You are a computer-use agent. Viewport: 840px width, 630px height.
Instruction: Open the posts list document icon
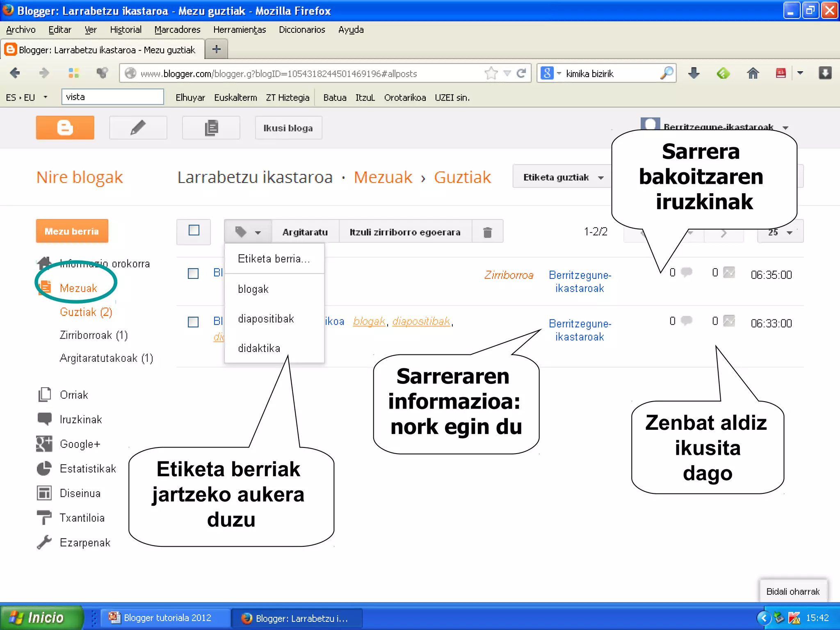click(211, 128)
